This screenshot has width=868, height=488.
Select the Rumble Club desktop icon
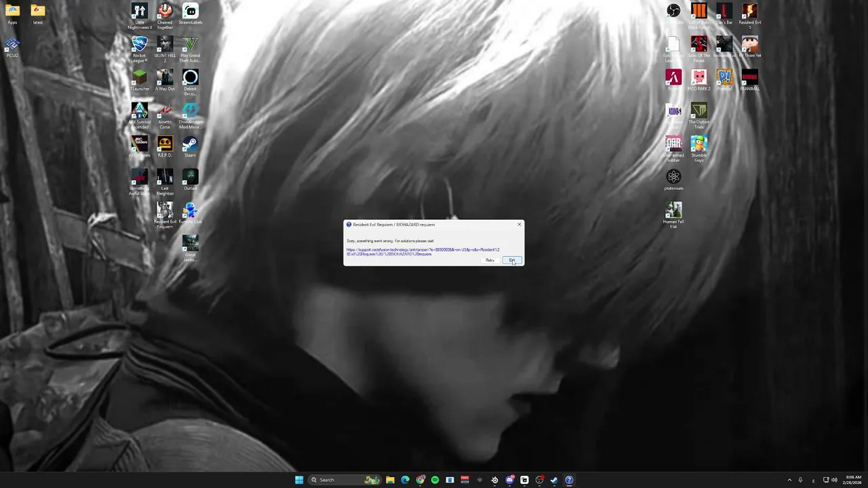(191, 213)
